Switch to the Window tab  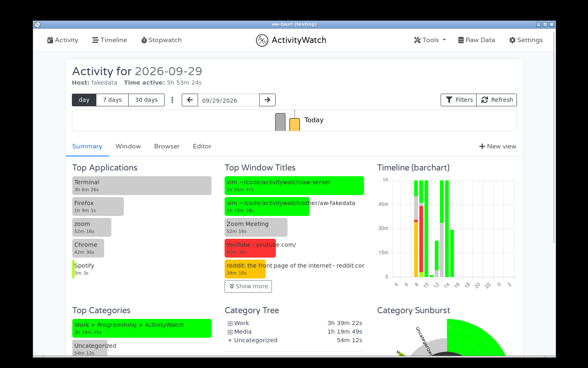point(128,146)
